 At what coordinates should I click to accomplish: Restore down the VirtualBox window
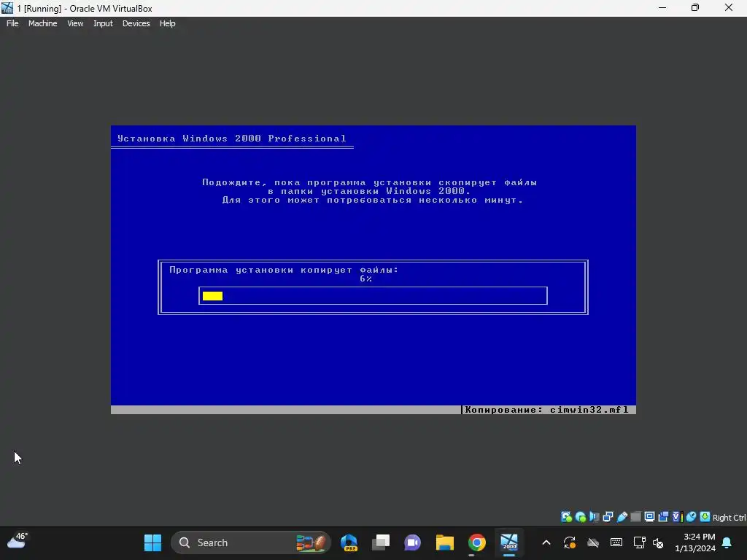pyautogui.click(x=695, y=7)
